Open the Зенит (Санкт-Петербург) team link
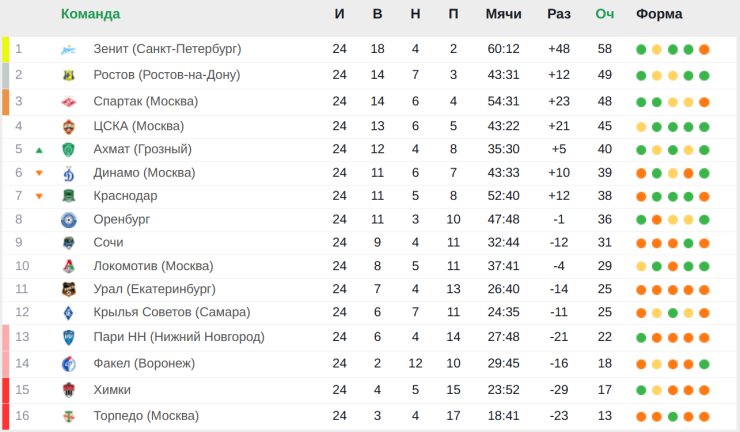 [167, 49]
